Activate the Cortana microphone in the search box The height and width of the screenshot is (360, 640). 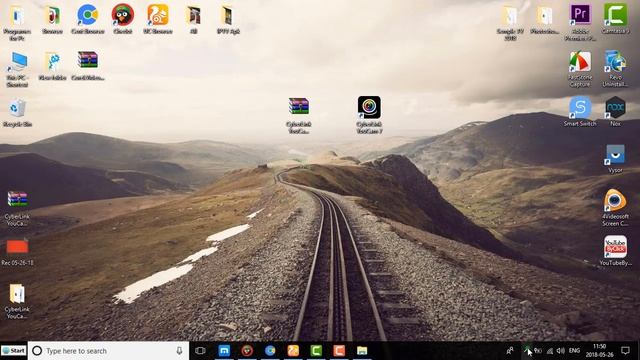[179, 351]
